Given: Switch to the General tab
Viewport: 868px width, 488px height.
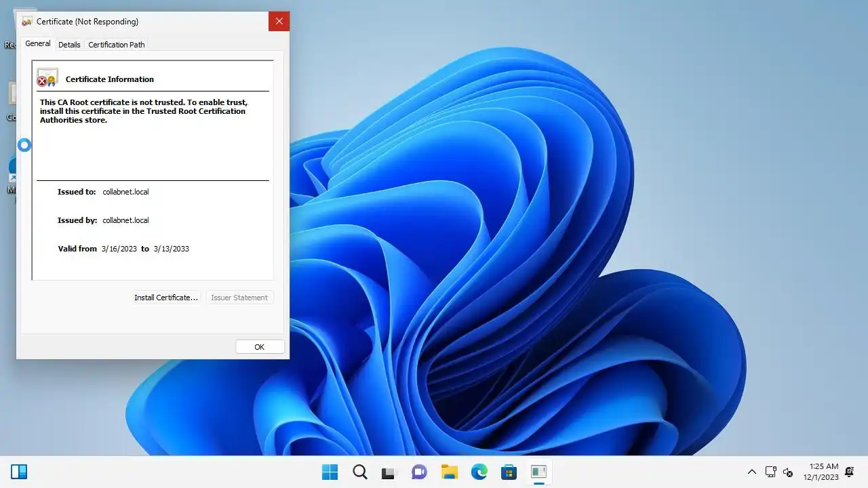Looking at the screenshot, I should point(38,43).
